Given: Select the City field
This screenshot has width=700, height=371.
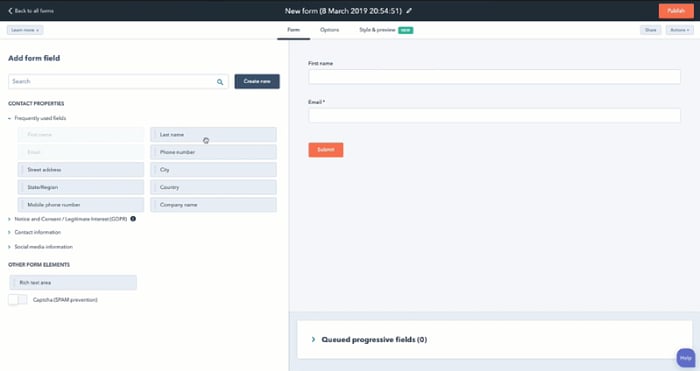Looking at the screenshot, I should click(x=213, y=170).
